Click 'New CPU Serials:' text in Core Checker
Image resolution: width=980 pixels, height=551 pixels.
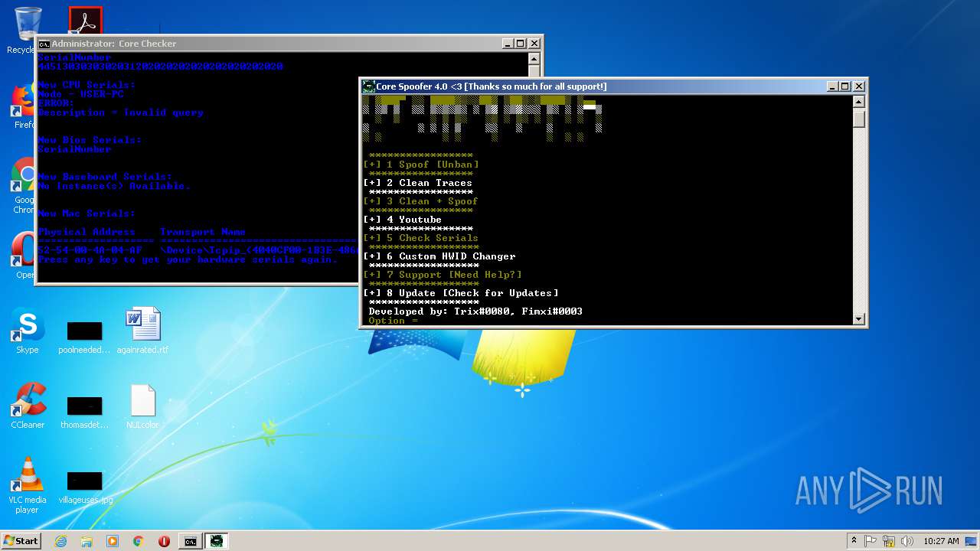pos(87,85)
